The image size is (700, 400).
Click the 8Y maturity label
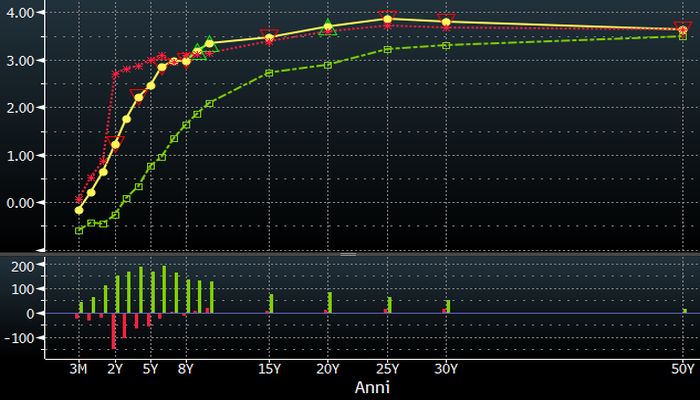tap(186, 369)
